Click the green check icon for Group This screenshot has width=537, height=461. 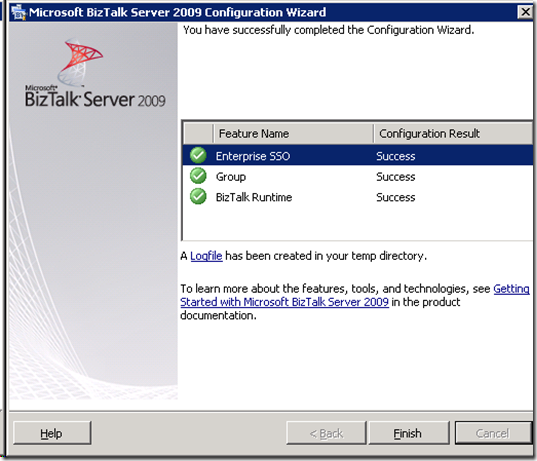pos(198,176)
